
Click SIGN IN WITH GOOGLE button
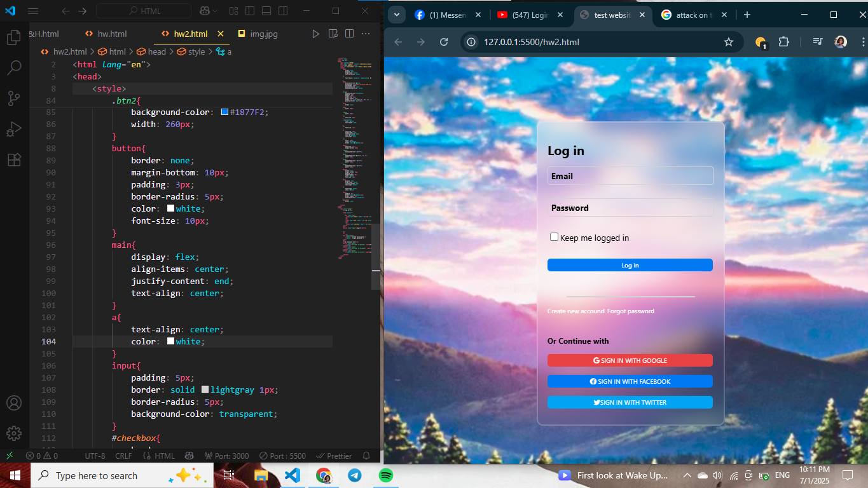click(630, 360)
